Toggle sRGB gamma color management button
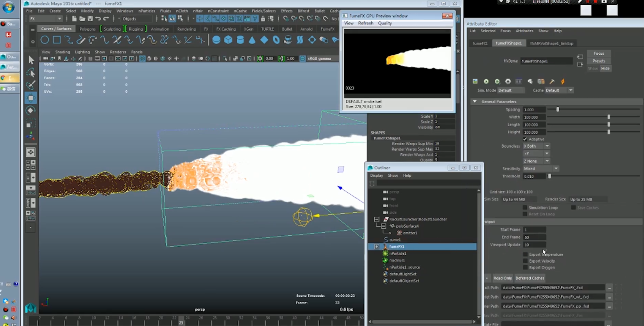Viewport: 644px width, 326px height. coord(302,59)
